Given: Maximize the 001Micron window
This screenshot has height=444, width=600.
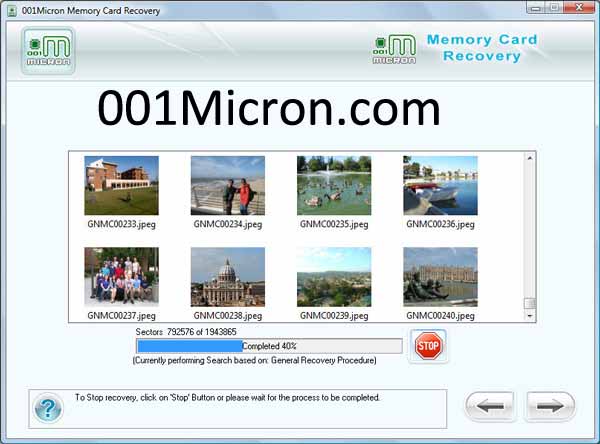Looking at the screenshot, I should 554,8.
